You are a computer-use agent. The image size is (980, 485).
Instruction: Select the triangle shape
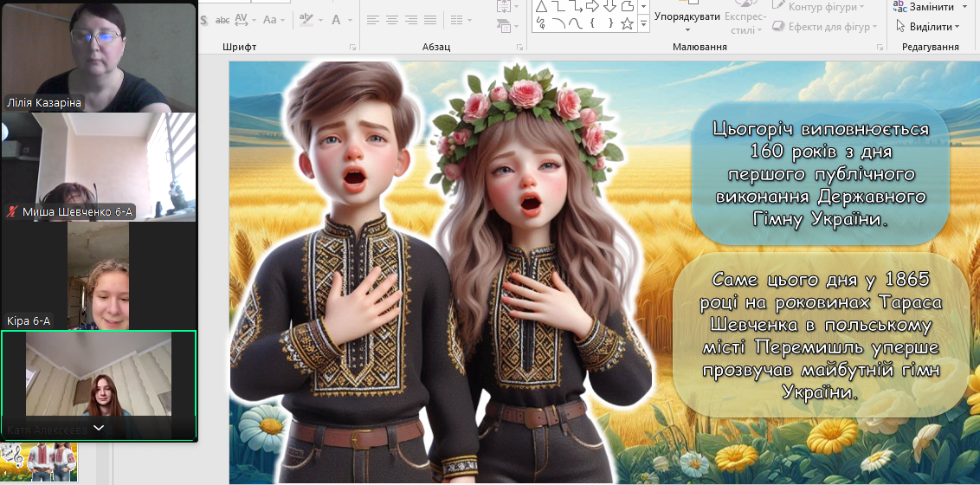tap(541, 6)
